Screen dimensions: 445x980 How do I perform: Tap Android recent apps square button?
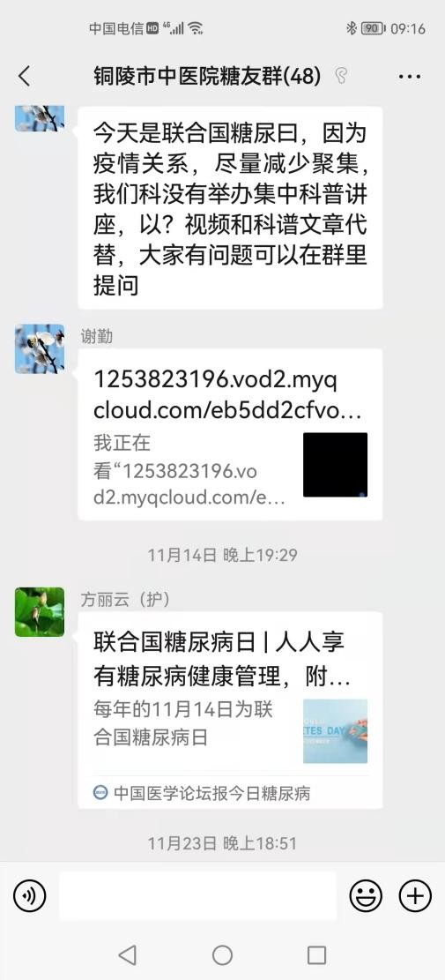(316, 954)
